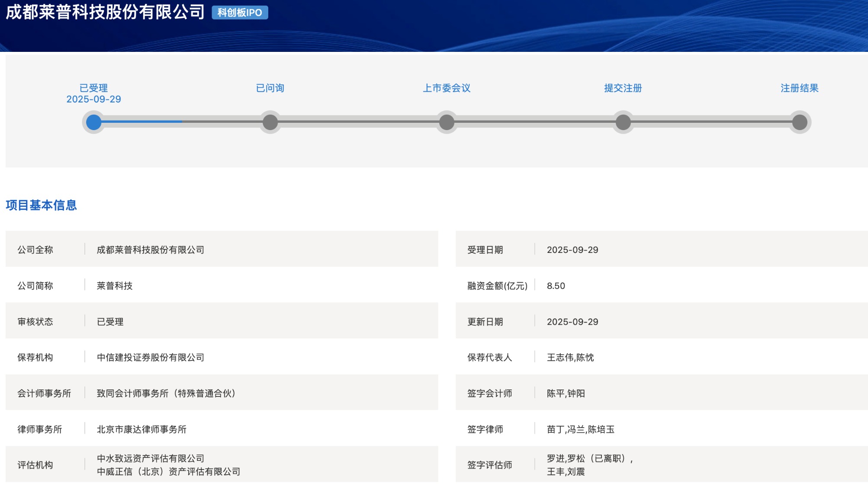Click the financing amount value 8.50
The width and height of the screenshot is (868, 492).
[x=556, y=286]
